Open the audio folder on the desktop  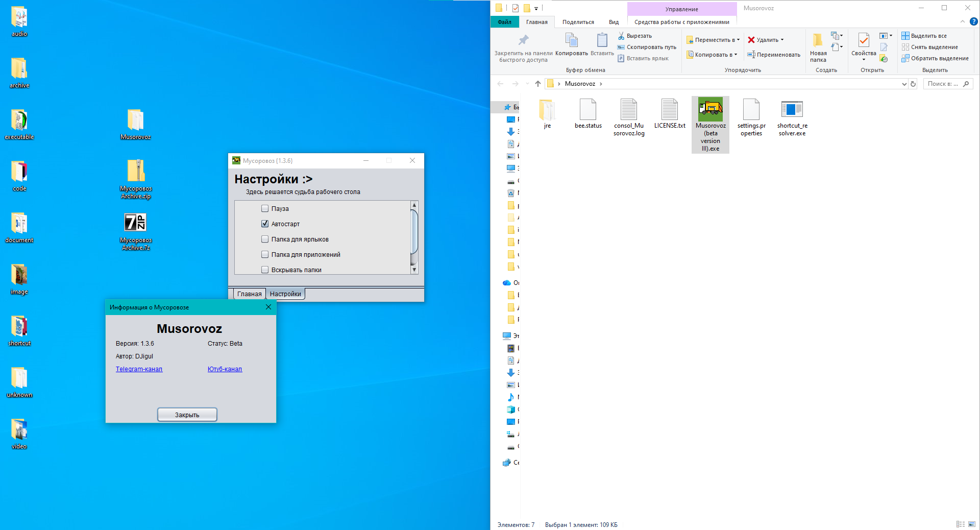pyautogui.click(x=19, y=21)
